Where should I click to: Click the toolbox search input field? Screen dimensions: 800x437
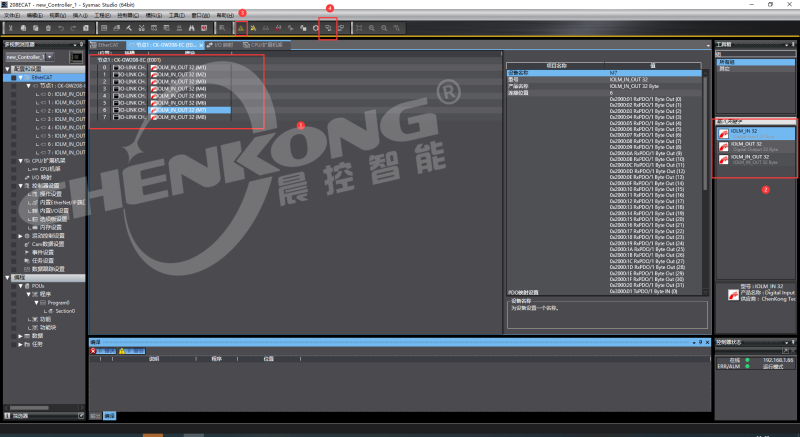click(x=755, y=54)
